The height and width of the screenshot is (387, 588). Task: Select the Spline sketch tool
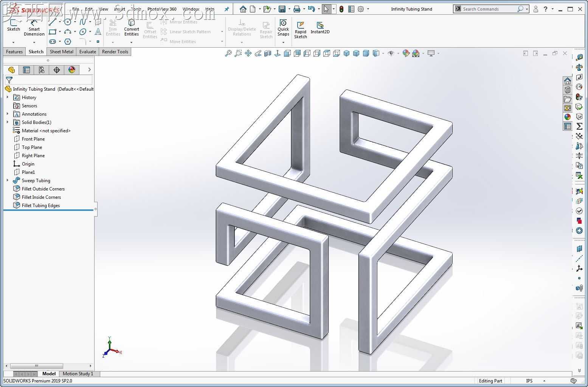[83, 22]
